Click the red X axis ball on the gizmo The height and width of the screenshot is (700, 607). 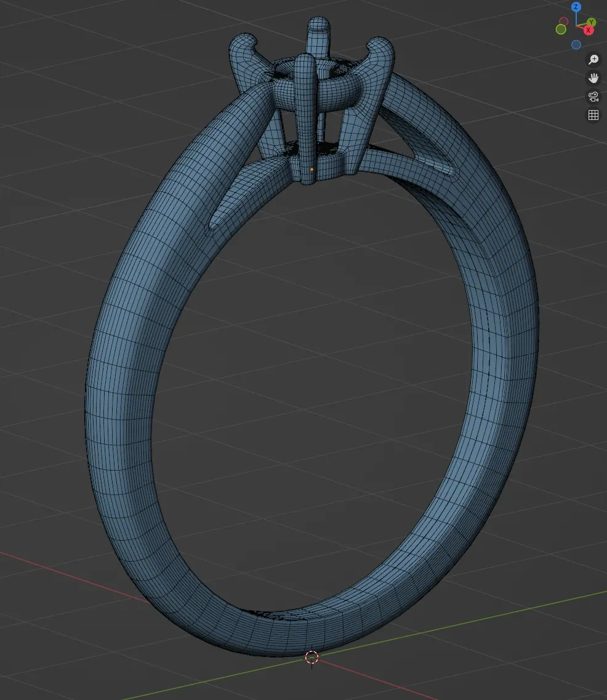588,30
